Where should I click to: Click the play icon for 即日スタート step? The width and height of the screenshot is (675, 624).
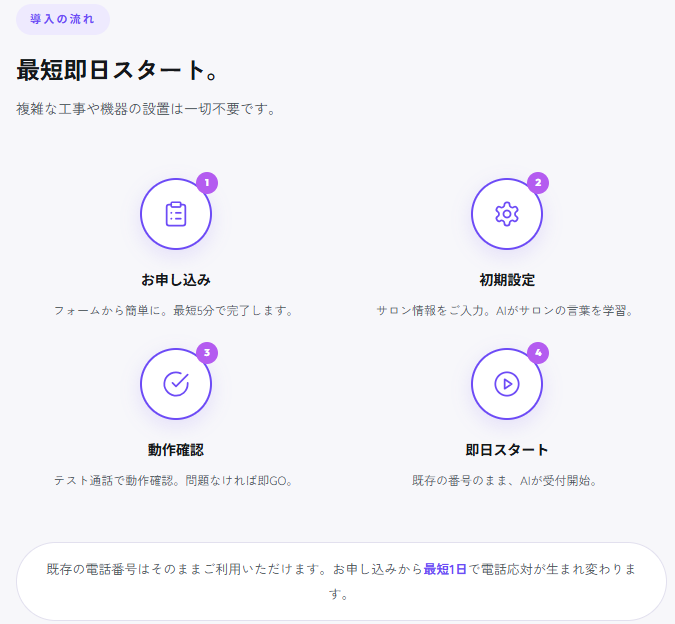point(507,384)
